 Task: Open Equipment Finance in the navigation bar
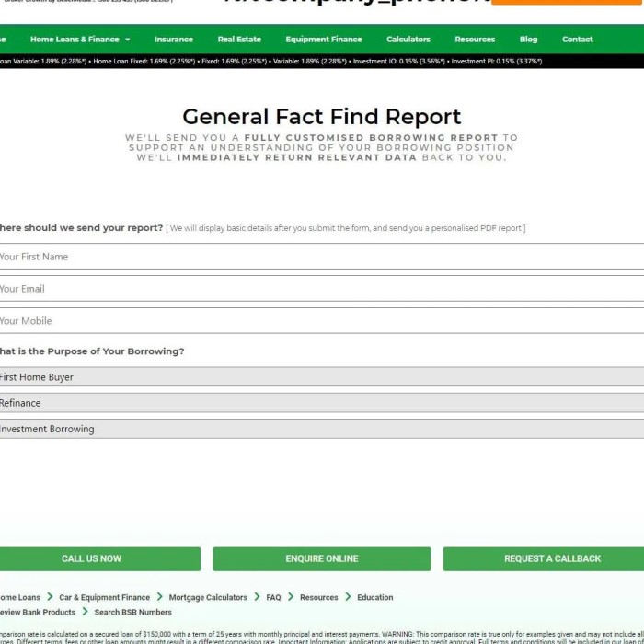[323, 40]
